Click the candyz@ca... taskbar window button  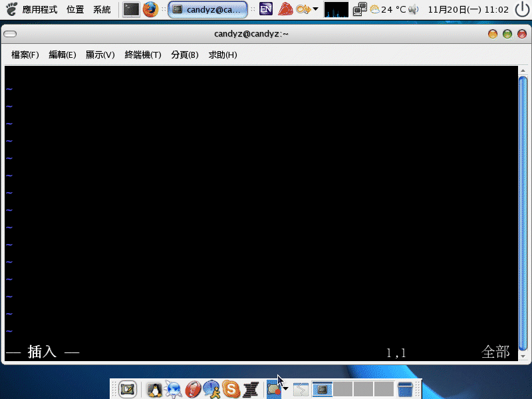pos(207,9)
